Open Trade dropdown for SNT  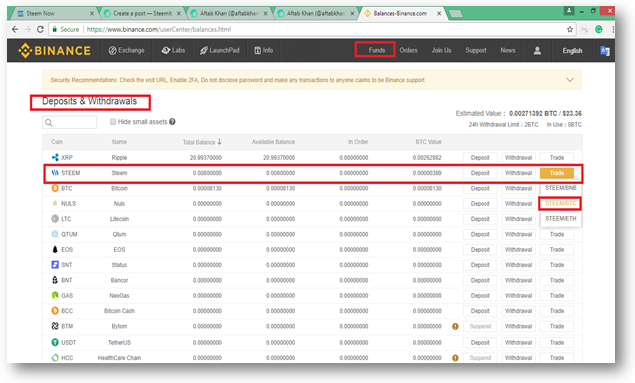[557, 265]
